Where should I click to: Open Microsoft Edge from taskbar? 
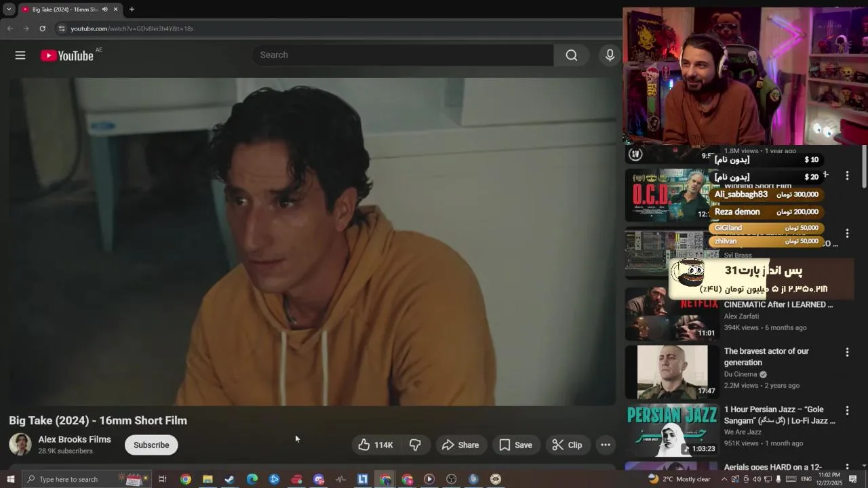pyautogui.click(x=252, y=479)
